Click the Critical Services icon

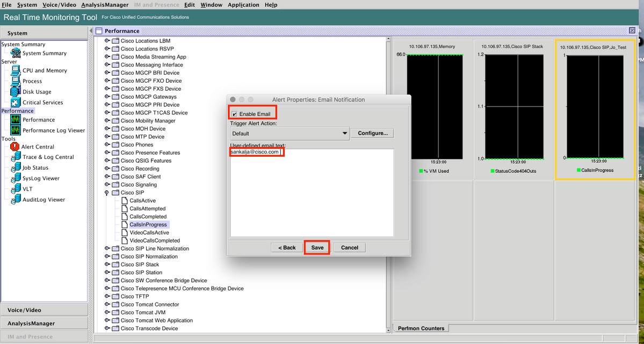[16, 102]
